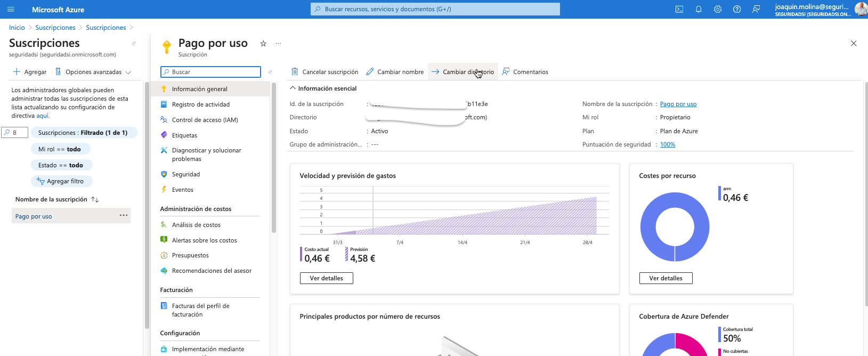Open Control de acceso (IAM) menu item
This screenshot has height=356, width=868.
205,120
